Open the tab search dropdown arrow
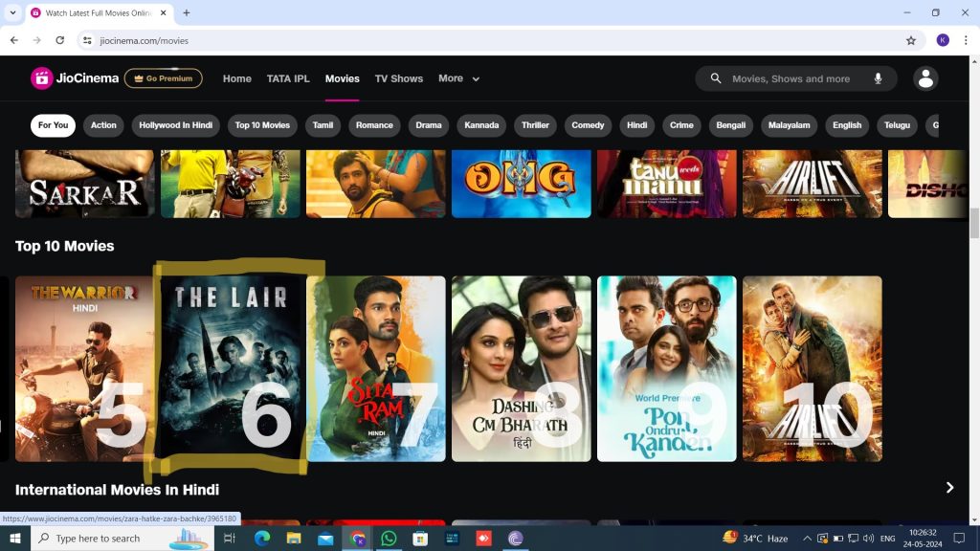Image resolution: width=980 pixels, height=551 pixels. (x=12, y=12)
